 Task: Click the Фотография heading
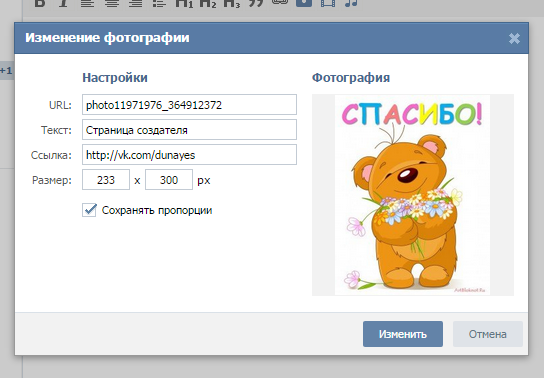[351, 78]
